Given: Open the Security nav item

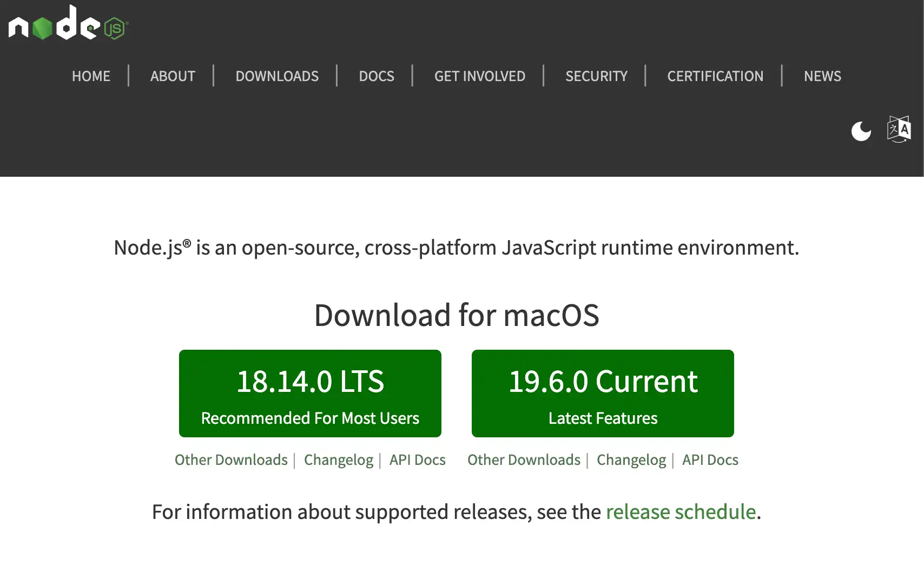Looking at the screenshot, I should (x=596, y=76).
